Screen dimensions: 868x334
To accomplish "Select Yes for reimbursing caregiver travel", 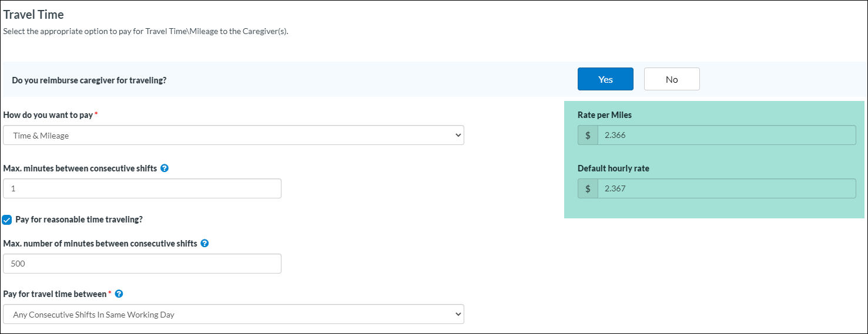I will [x=605, y=79].
